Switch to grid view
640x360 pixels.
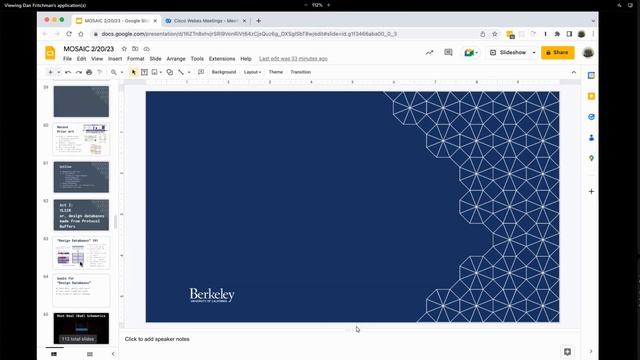tap(90, 354)
